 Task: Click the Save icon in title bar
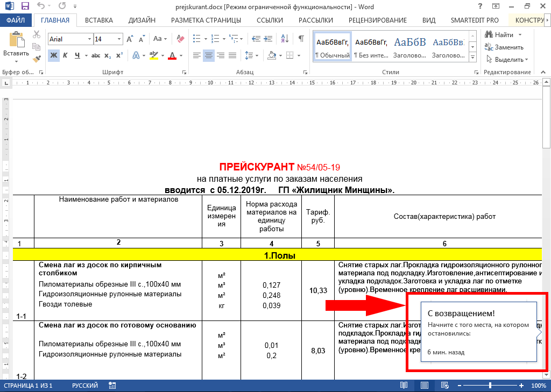[x=25, y=6]
